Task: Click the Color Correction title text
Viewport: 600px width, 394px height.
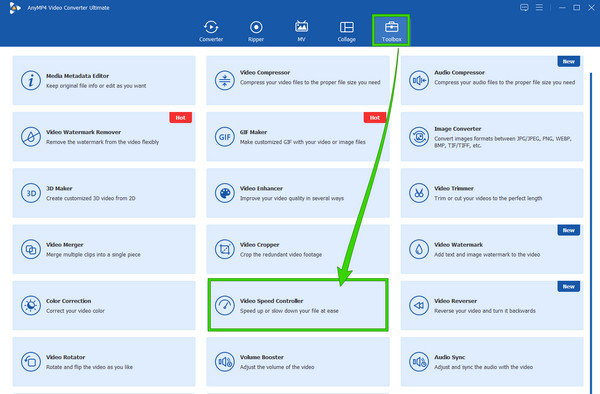Action: pyautogui.click(x=68, y=301)
